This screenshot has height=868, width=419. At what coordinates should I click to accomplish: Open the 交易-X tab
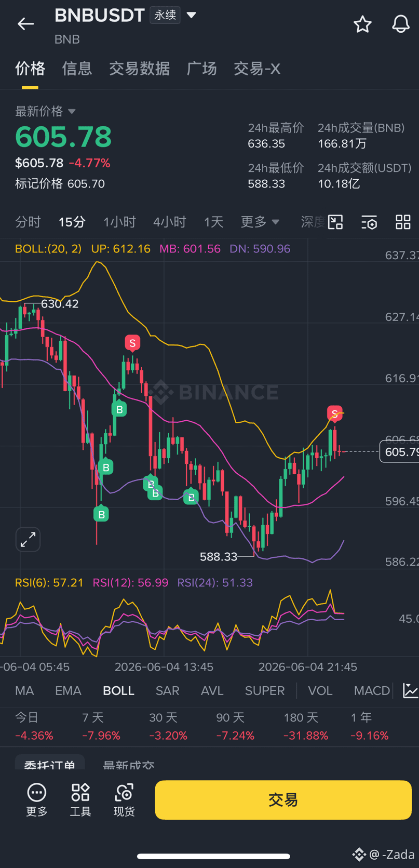click(257, 69)
